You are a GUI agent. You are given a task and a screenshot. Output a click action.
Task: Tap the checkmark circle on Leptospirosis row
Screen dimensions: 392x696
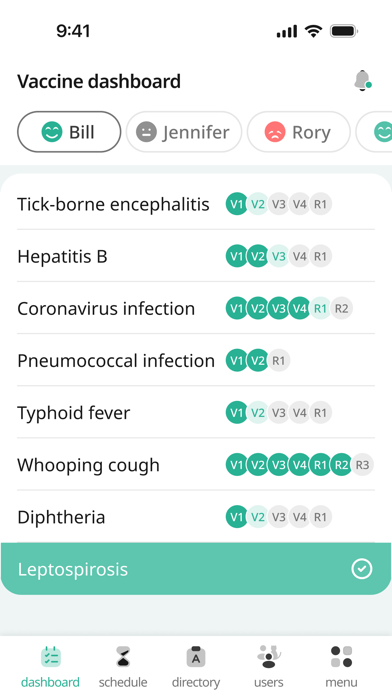(362, 569)
